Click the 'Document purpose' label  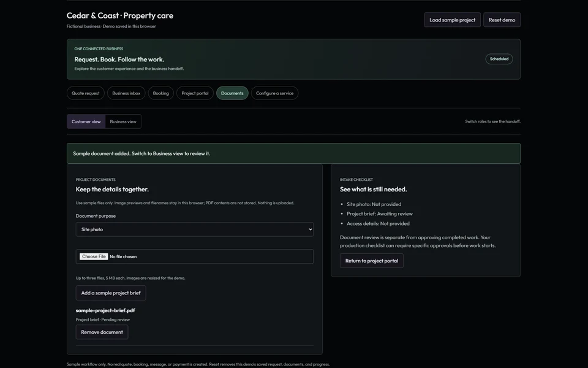click(x=96, y=216)
